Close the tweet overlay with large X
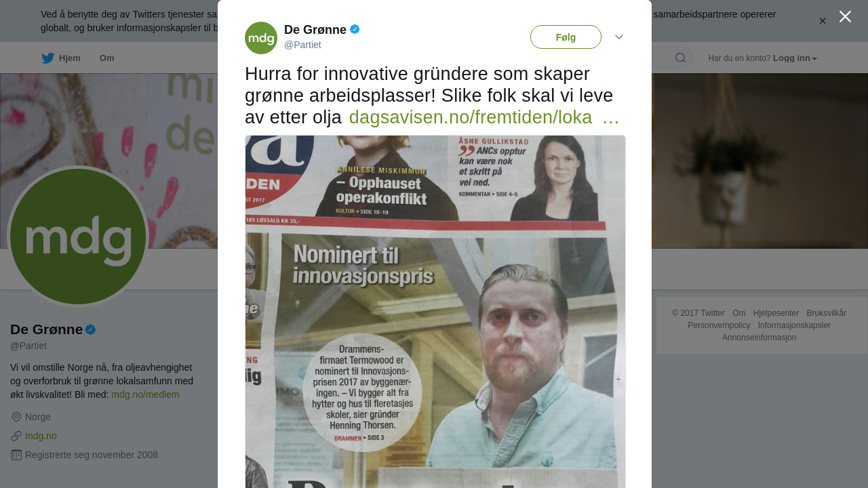This screenshot has width=868, height=488. (x=845, y=16)
